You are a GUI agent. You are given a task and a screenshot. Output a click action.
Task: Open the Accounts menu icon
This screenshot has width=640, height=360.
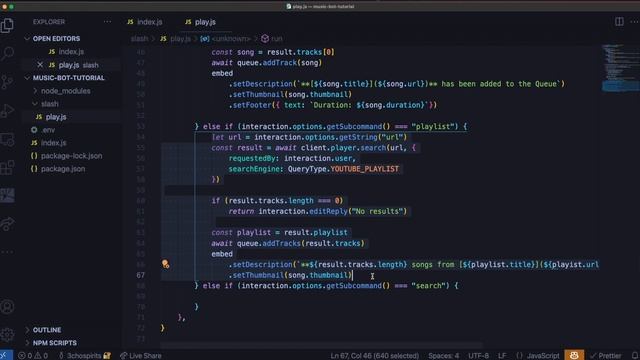pos(7,307)
